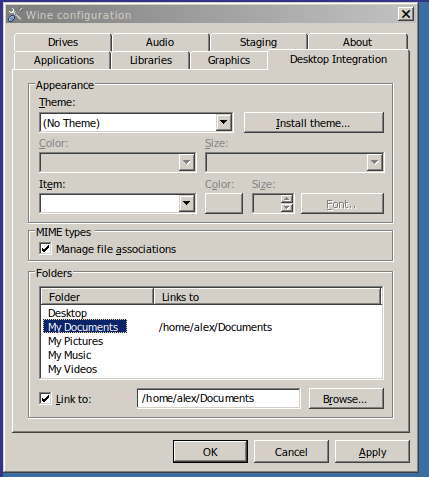This screenshot has height=477, width=429.
Task: Click the Wine configuration title bar icon
Action: [14, 15]
